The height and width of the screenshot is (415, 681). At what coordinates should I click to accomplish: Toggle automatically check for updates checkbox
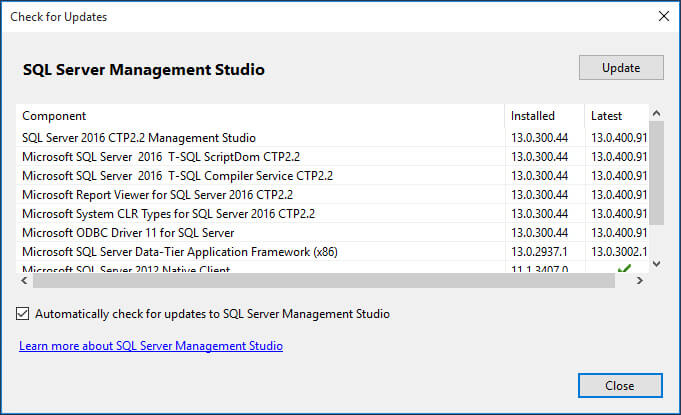point(24,314)
